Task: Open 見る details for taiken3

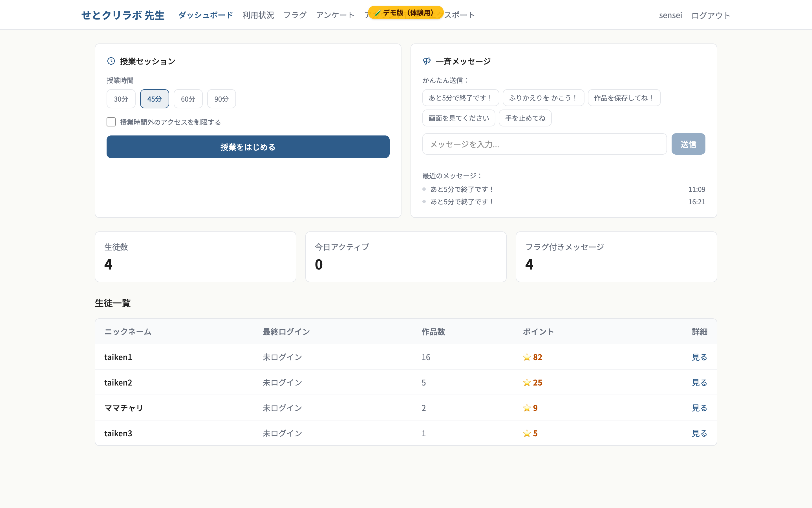Action: pos(699,433)
